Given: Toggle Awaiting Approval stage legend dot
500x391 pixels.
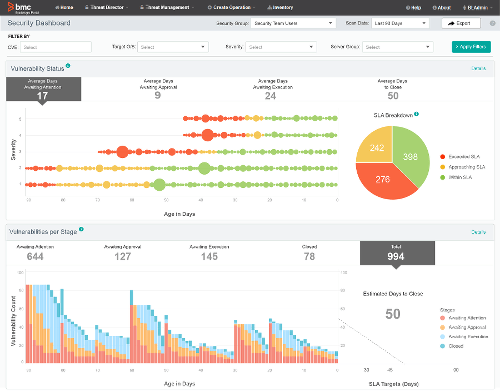Looking at the screenshot, I should pyautogui.click(x=443, y=327).
